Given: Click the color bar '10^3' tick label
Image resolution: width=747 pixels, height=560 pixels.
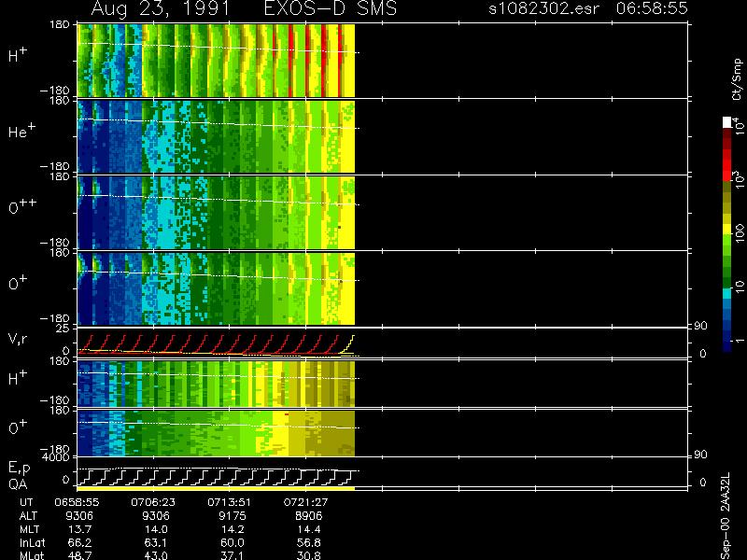Looking at the screenshot, I should tap(739, 181).
